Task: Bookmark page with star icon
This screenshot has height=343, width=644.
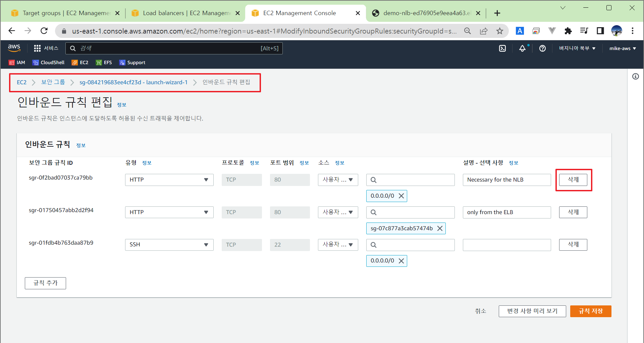Action: point(500,31)
